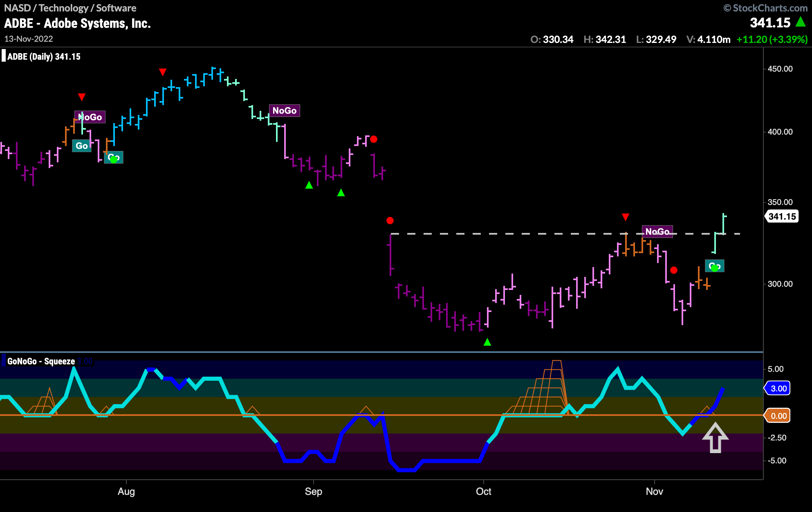The image size is (812, 512).
Task: Click the NASD / Technology / Software breadcrumb
Action: [70, 8]
